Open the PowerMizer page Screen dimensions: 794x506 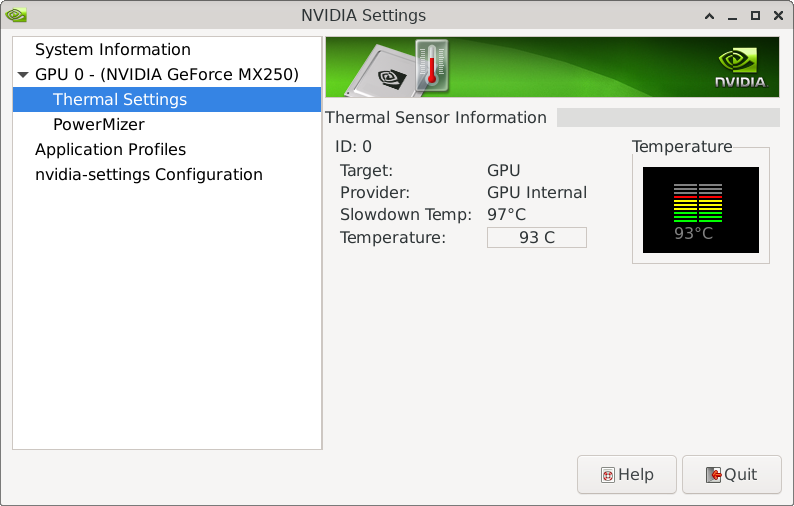(99, 125)
